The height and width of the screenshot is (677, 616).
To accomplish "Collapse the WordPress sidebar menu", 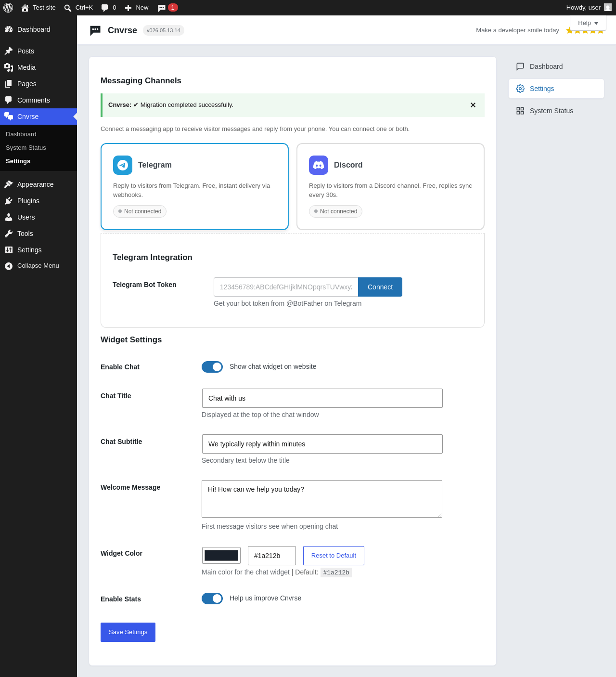I will tap(38, 266).
